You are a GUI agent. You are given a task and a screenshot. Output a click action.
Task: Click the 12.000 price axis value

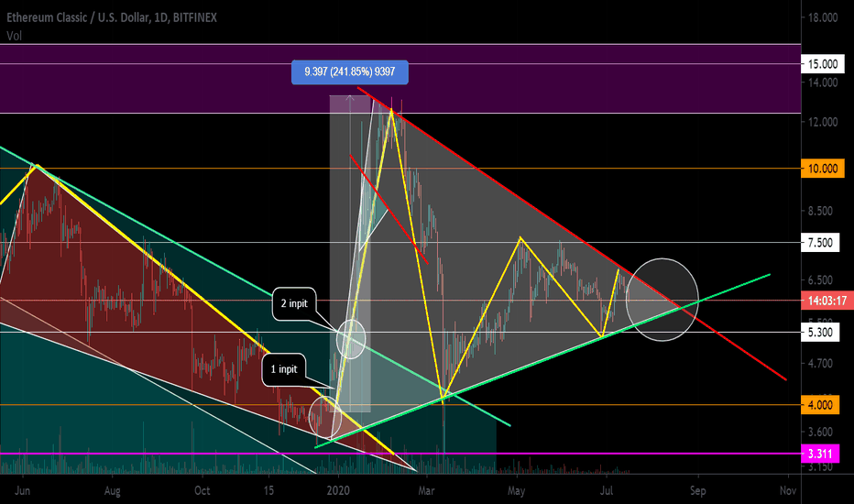[823, 122]
